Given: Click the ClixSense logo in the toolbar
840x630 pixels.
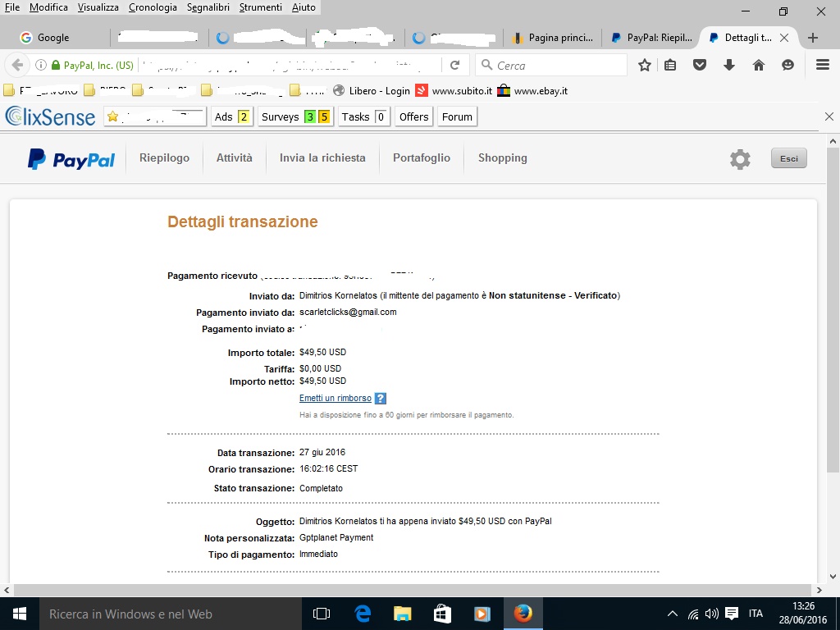Looking at the screenshot, I should 50,116.
